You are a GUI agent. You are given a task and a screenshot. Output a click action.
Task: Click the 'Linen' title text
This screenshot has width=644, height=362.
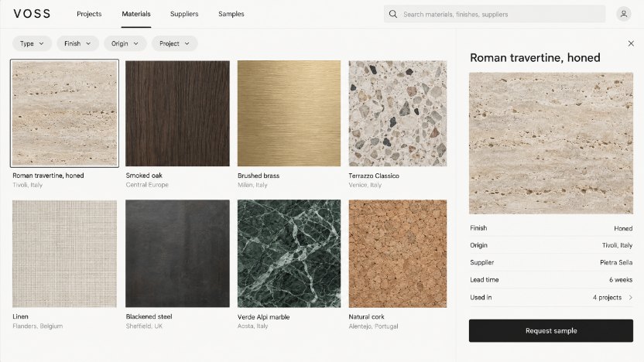[20, 317]
